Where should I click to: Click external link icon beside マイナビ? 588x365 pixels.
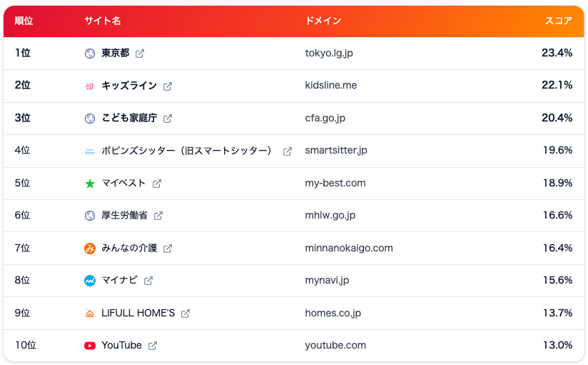pyautogui.click(x=148, y=281)
